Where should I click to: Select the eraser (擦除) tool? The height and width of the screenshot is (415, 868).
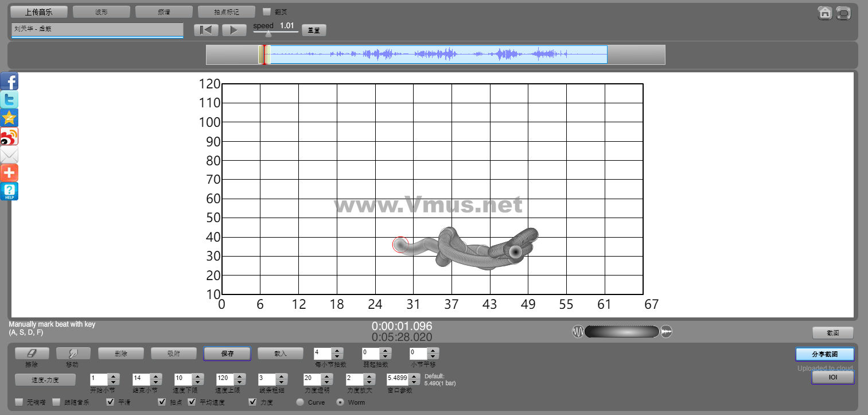pos(32,354)
